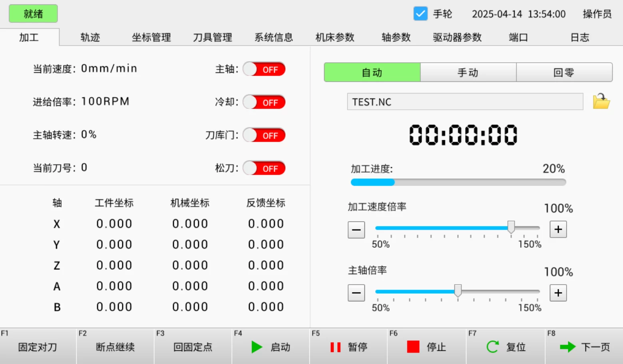This screenshot has width=623, height=364.
Task: Toggle the 刀库门 tool magazine door switch
Action: coord(264,135)
